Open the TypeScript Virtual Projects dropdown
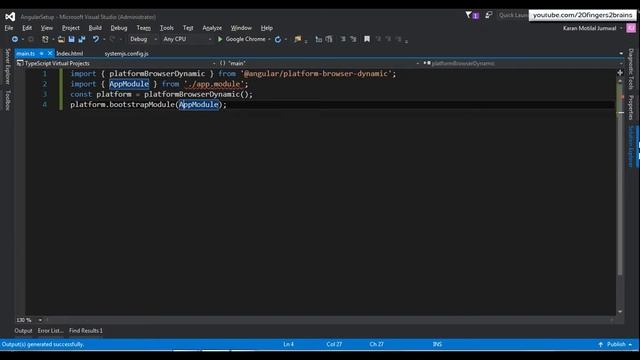The image size is (640, 360). (x=116, y=63)
